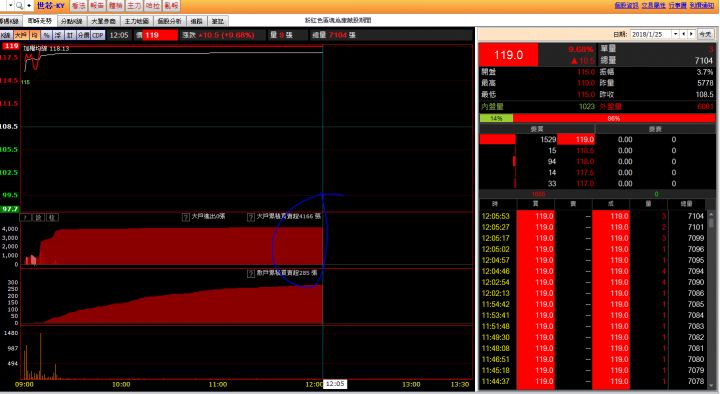The image size is (720, 394).
Task: Open the 大量券商 tab
Action: click(103, 21)
